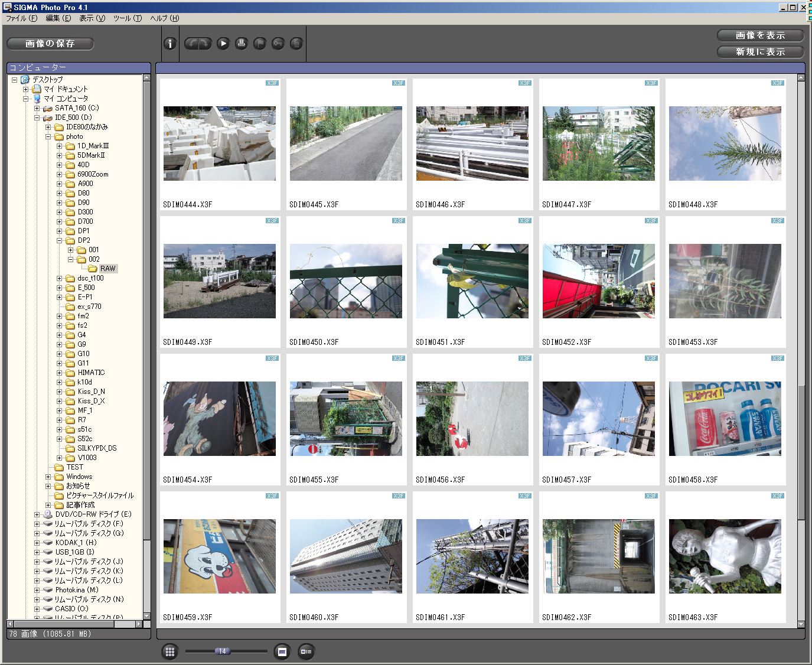Image resolution: width=812 pixels, height=665 pixels.
Task: Expand the KODAK_1 drive node
Action: coord(37,542)
